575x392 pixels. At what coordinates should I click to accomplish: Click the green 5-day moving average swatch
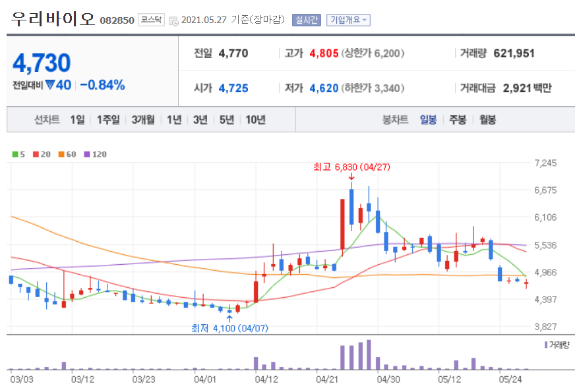tap(15, 154)
